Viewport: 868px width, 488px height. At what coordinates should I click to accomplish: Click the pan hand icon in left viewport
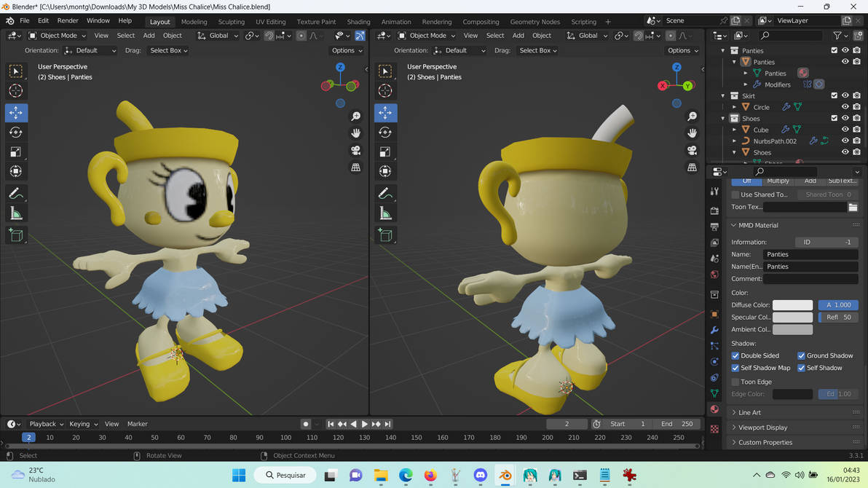pos(356,133)
